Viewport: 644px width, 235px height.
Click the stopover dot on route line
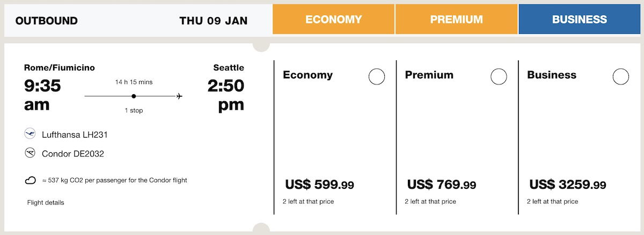(x=134, y=96)
